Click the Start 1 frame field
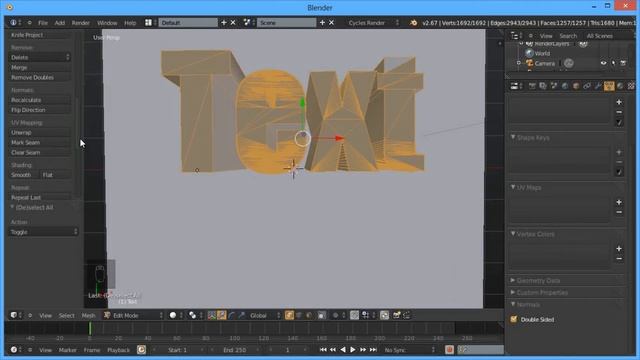Screen dimensions: 640x360 pos(178,350)
